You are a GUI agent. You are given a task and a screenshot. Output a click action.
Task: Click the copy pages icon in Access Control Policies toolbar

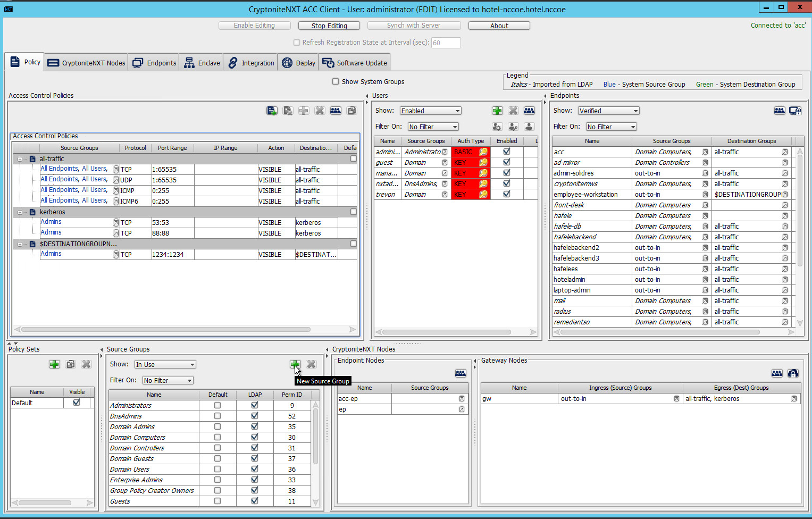[x=351, y=111]
